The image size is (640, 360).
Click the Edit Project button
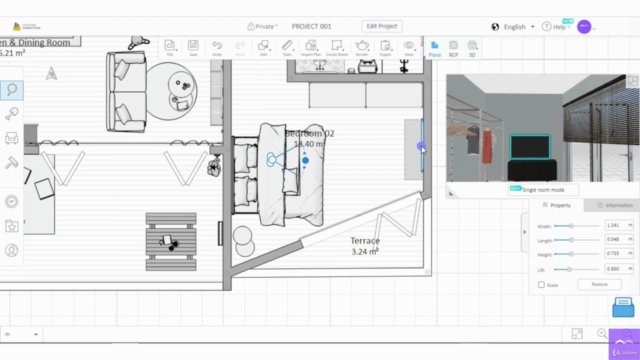click(x=382, y=26)
